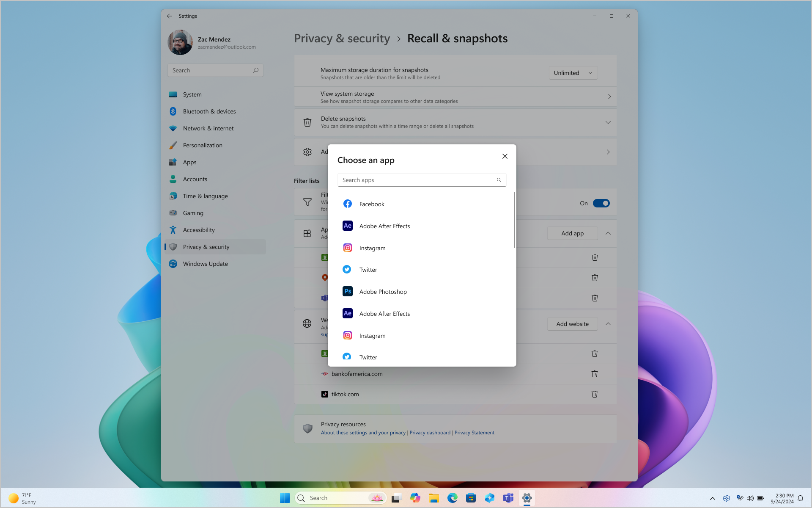Collapse the Add app section chevron
Image resolution: width=812 pixels, height=508 pixels.
pos(608,233)
